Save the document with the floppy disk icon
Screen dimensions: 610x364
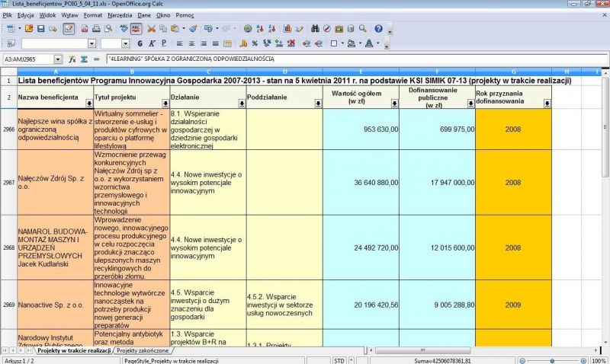40,29
